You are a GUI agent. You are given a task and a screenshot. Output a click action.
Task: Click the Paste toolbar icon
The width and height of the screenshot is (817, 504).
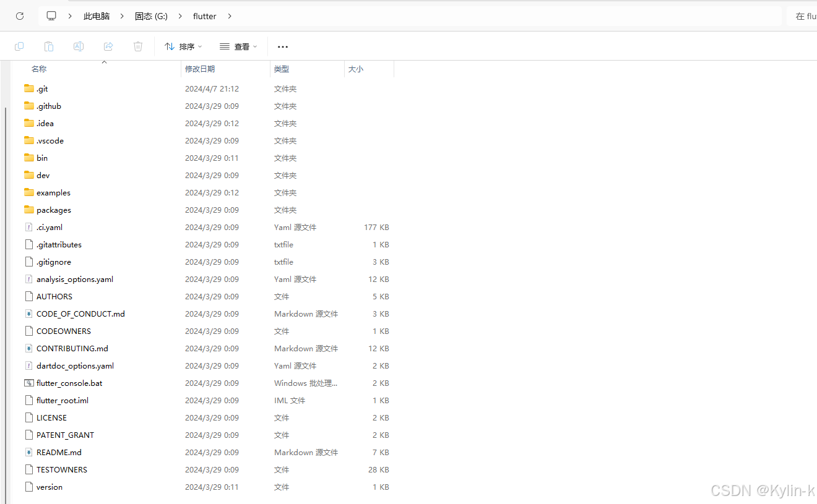click(x=49, y=46)
